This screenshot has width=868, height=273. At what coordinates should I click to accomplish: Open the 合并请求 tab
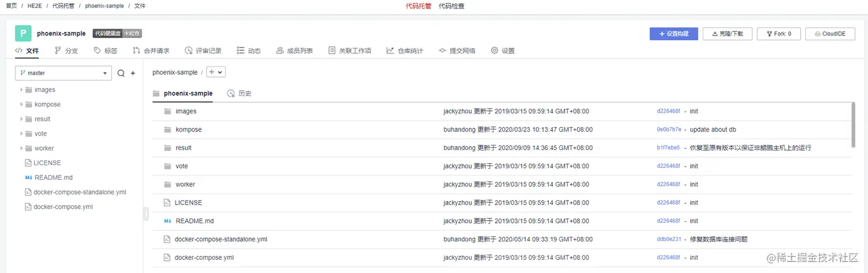pos(151,51)
